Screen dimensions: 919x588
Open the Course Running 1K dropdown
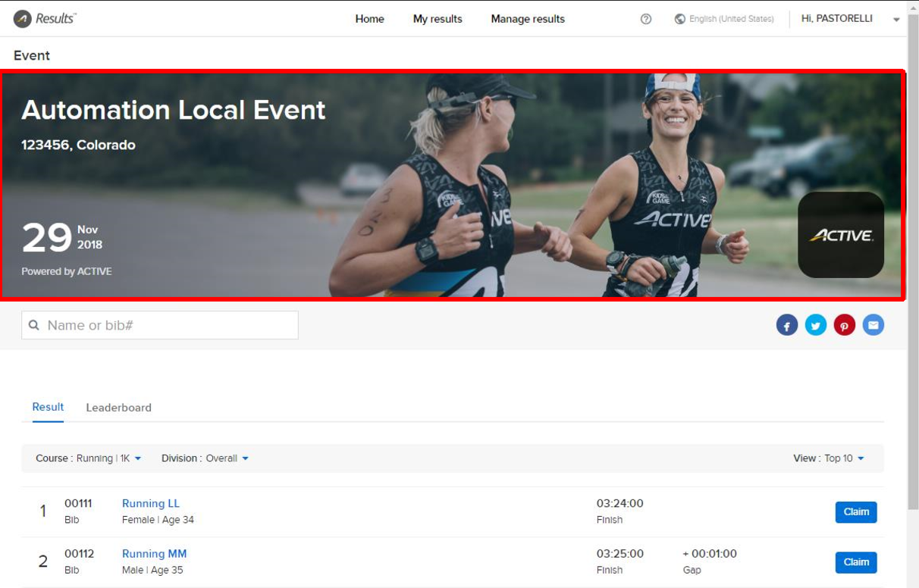pos(89,458)
